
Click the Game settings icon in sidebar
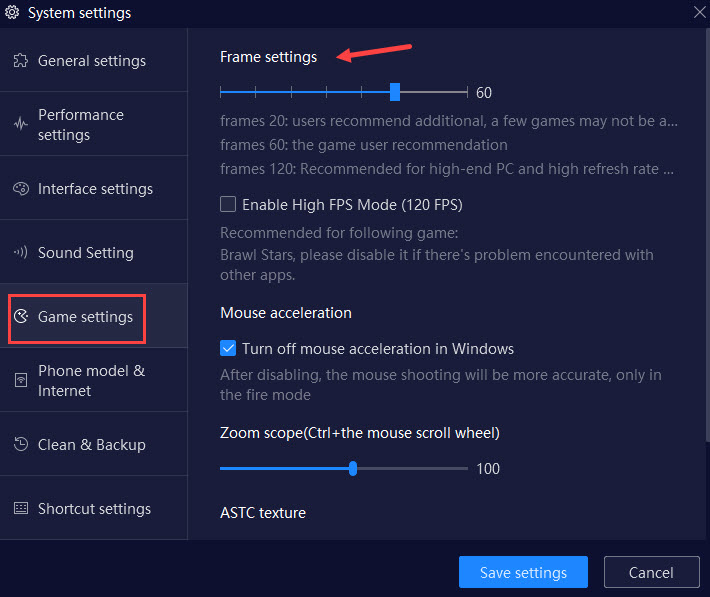(21, 316)
